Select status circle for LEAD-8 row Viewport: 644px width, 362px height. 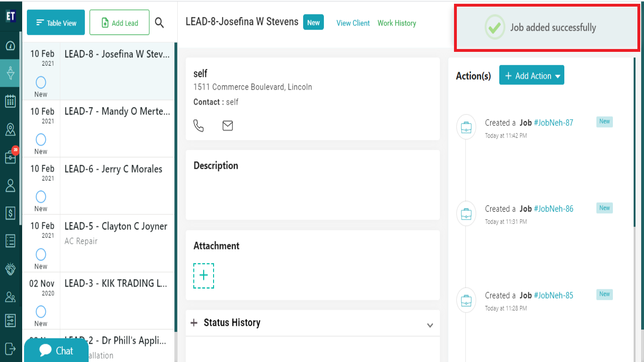coord(41,82)
